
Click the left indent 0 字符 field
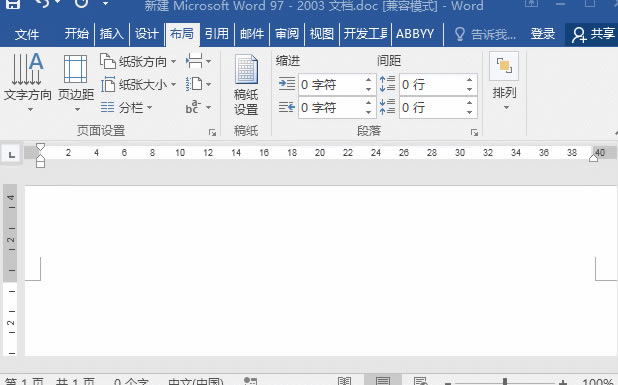[x=331, y=85]
